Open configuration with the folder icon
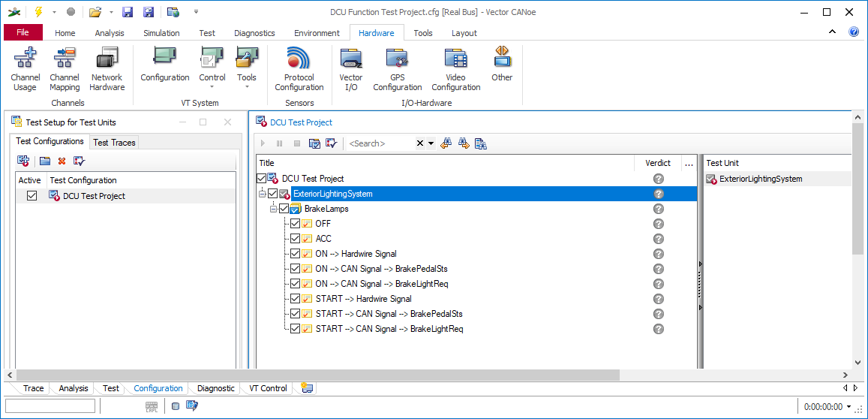Viewport: 868px width, 419px height. pyautogui.click(x=96, y=11)
